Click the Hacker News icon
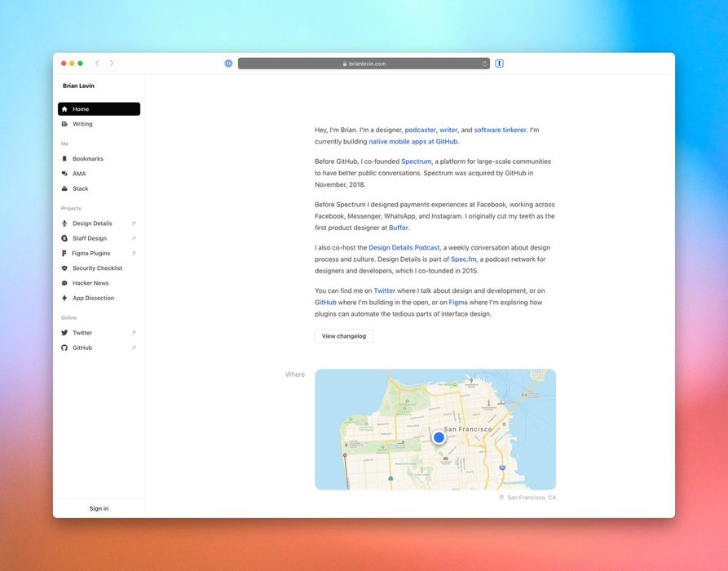Image resolution: width=728 pixels, height=571 pixels. click(x=64, y=283)
